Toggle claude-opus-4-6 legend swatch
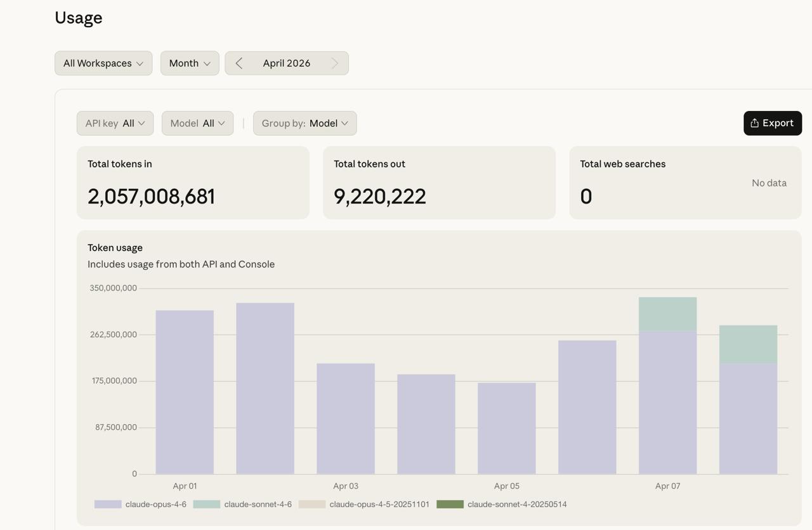812x530 pixels. (x=108, y=504)
